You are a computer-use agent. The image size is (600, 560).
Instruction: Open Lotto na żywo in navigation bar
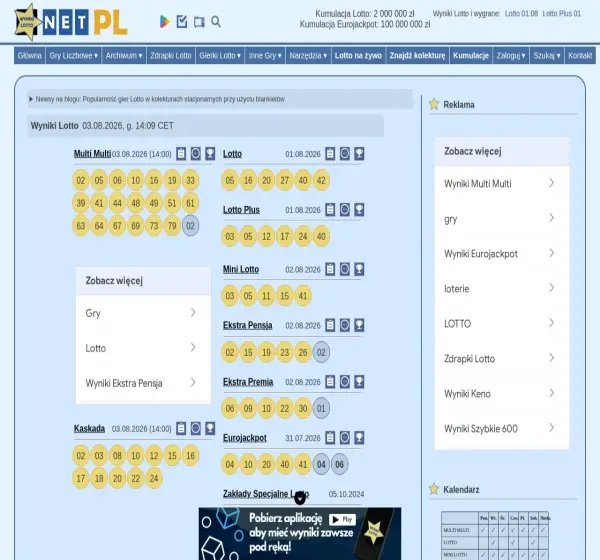[x=358, y=56]
